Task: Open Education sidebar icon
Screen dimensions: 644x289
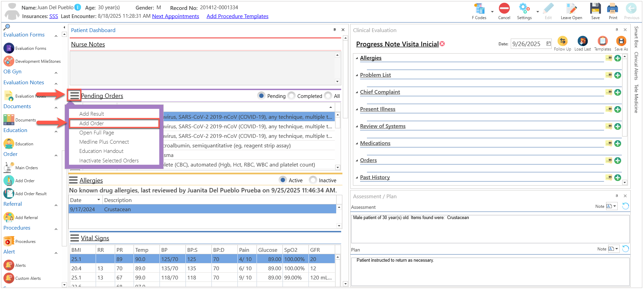Action: 9,144
